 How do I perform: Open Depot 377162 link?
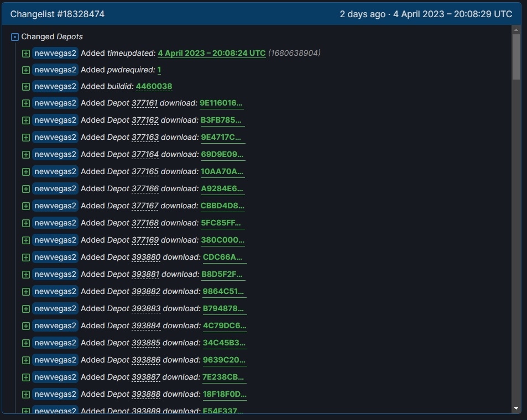click(145, 120)
